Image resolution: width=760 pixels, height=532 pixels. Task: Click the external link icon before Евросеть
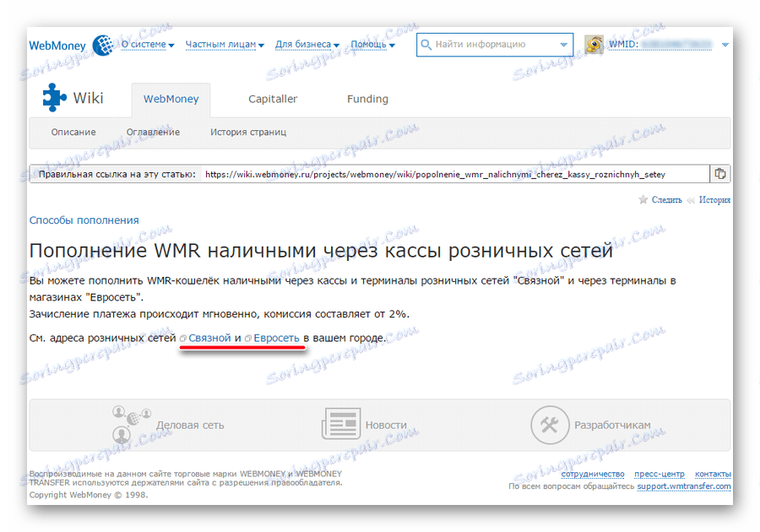pos(248,339)
